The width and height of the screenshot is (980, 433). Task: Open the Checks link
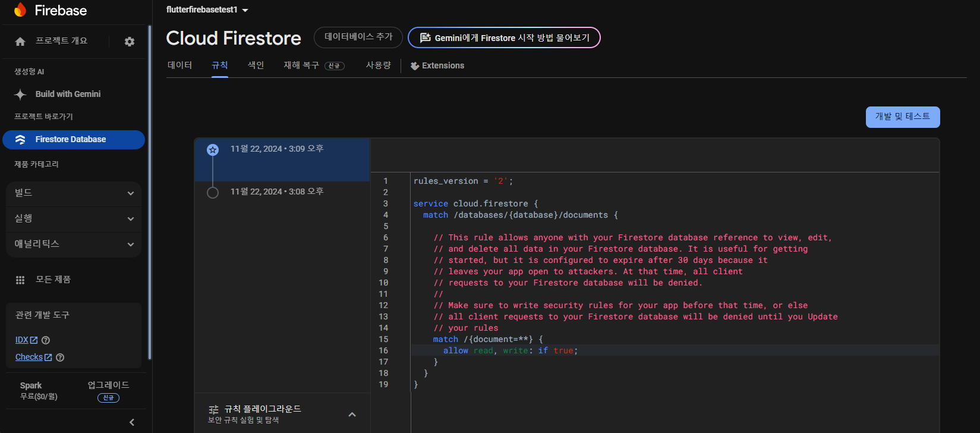(x=33, y=357)
